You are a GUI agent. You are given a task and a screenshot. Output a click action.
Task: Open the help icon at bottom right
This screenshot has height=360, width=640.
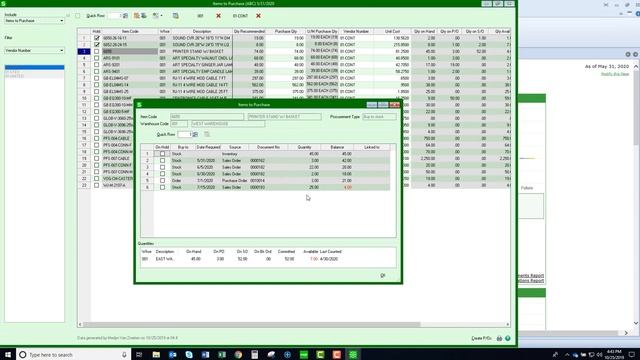click(x=508, y=338)
